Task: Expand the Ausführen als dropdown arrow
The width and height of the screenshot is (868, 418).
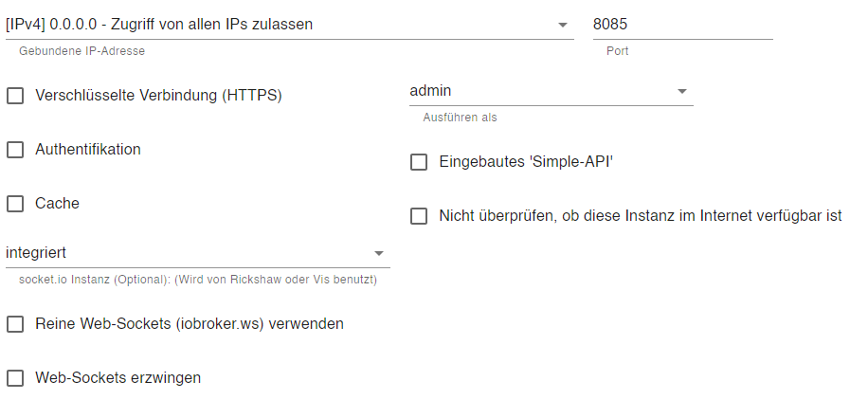Action: [x=682, y=91]
